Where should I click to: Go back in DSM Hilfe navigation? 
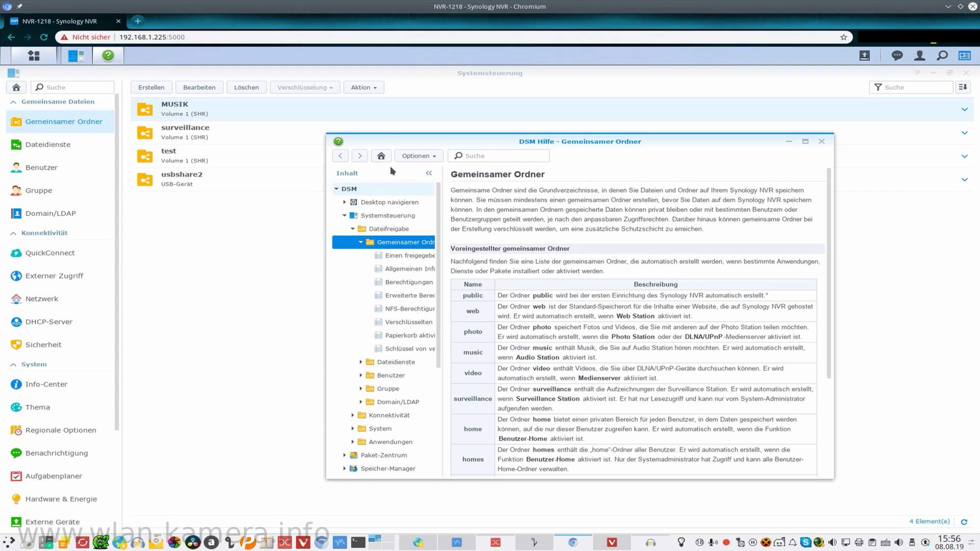click(x=340, y=156)
